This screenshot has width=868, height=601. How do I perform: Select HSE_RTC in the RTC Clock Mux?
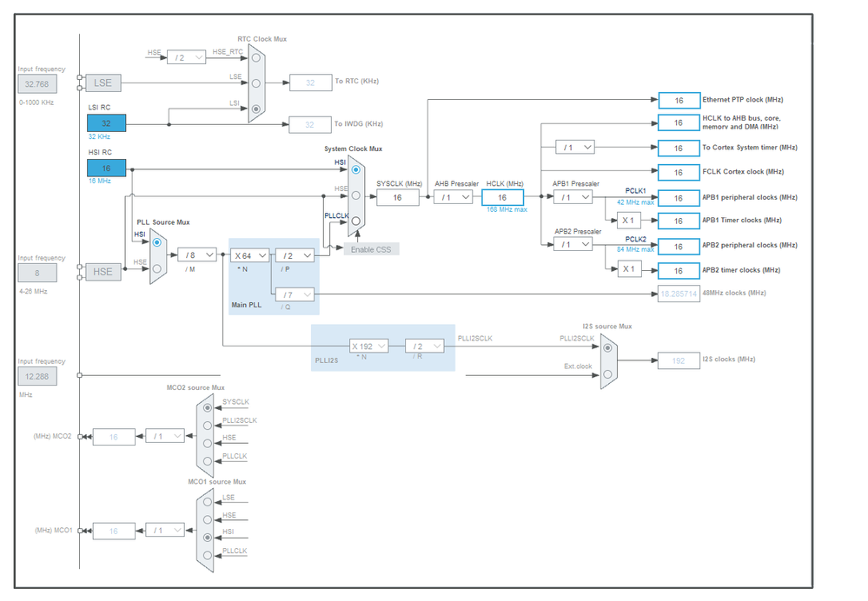255,57
